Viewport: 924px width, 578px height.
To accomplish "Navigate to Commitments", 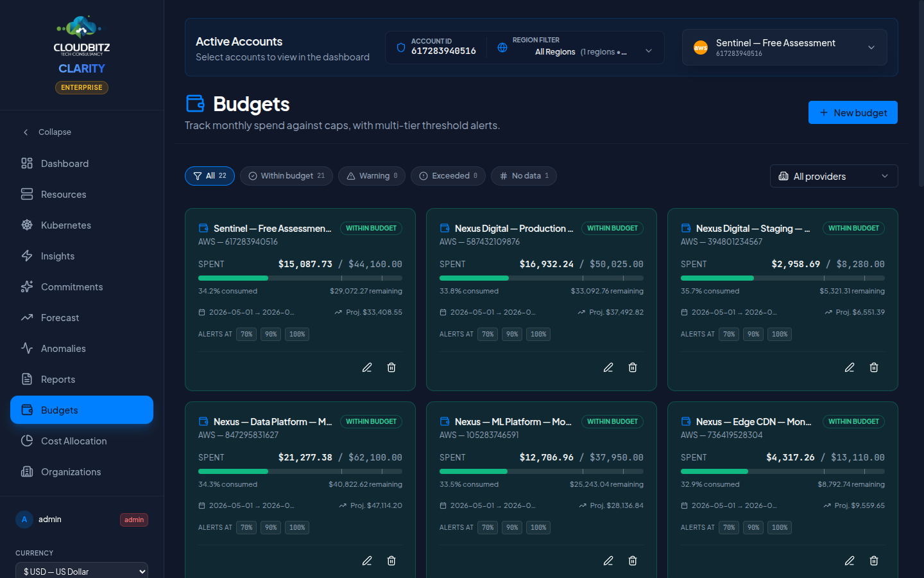I will tap(81, 287).
